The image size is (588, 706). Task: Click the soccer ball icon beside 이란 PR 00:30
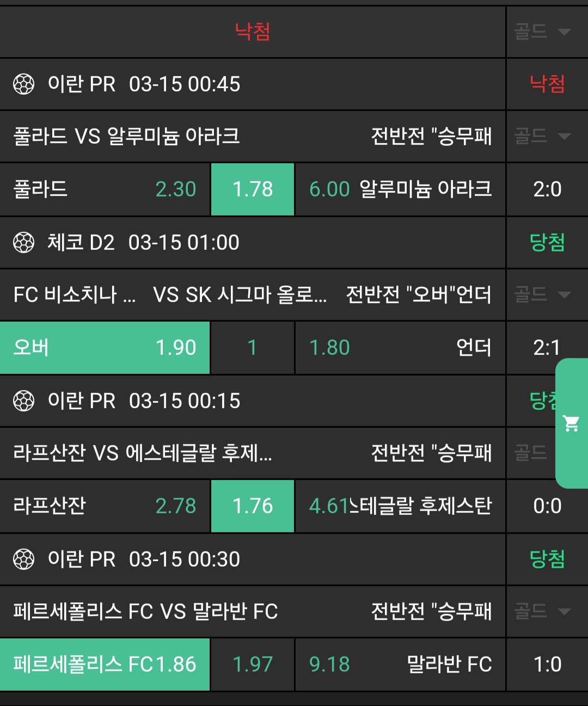coord(23,560)
